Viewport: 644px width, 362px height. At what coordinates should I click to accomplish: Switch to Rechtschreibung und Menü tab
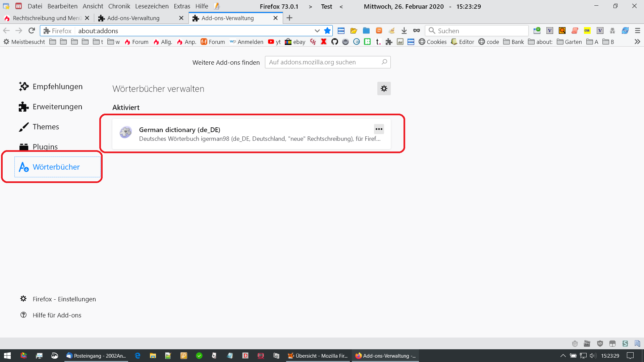(x=47, y=18)
